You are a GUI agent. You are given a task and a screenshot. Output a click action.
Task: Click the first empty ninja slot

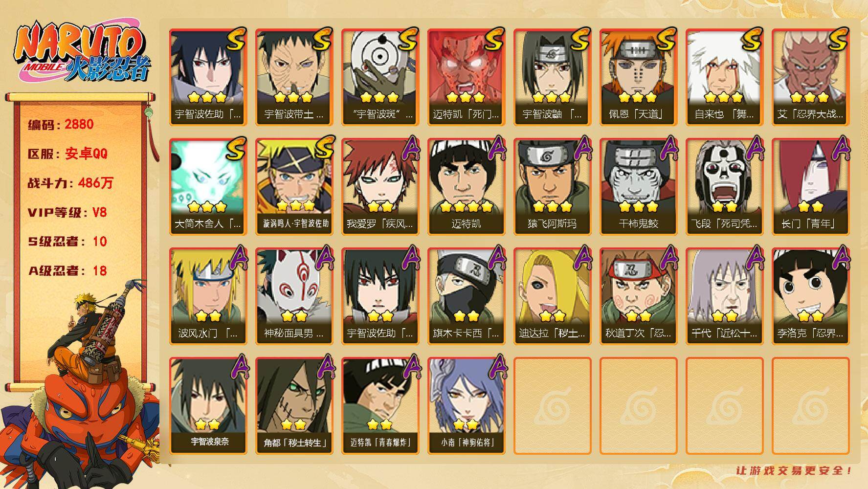(x=552, y=406)
